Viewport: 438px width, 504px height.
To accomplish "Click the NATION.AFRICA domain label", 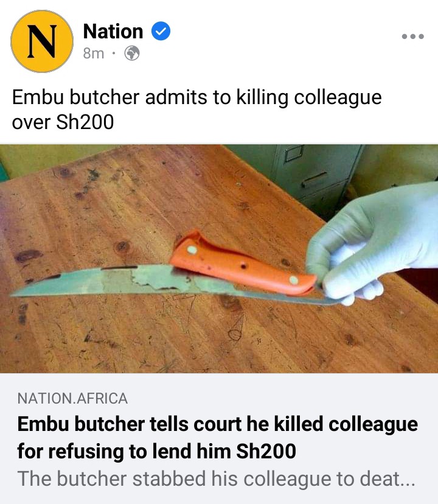I will coord(72,399).
